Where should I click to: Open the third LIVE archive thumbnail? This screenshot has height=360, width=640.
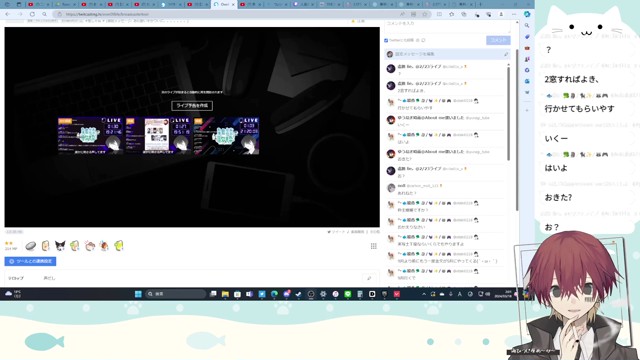(226, 136)
